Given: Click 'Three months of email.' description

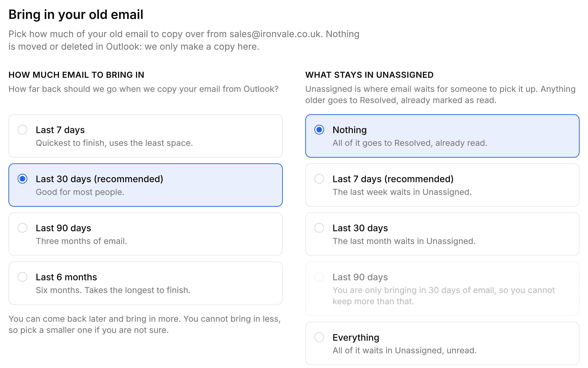Looking at the screenshot, I should 81,241.
